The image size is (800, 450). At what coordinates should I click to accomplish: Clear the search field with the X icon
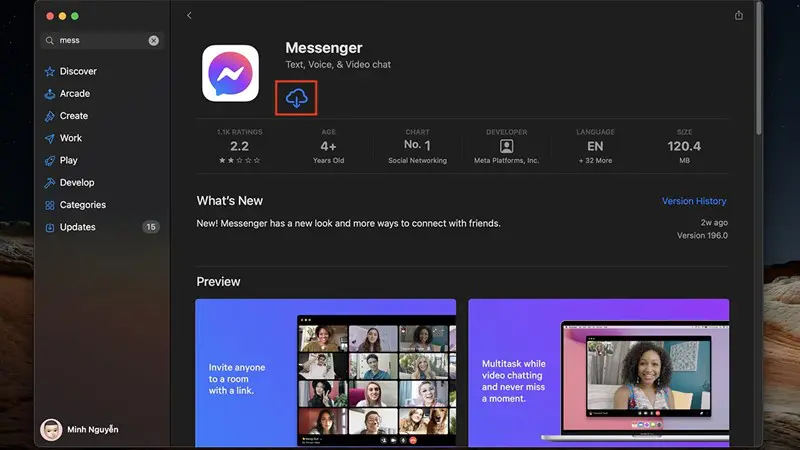point(154,41)
